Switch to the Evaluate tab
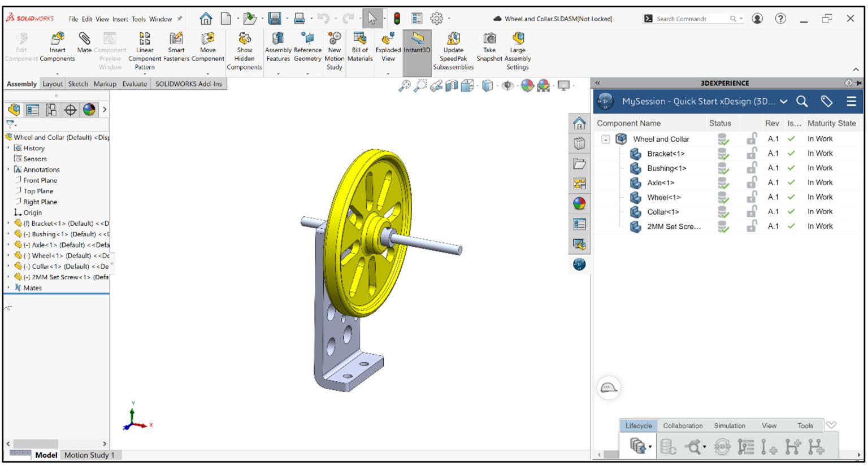The image size is (868, 466). [x=136, y=84]
